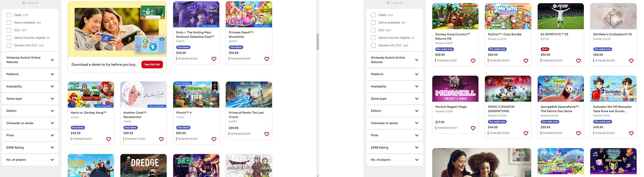
Task: Click heart icon on Princess Peach: Showtime! card
Action: pos(267,59)
